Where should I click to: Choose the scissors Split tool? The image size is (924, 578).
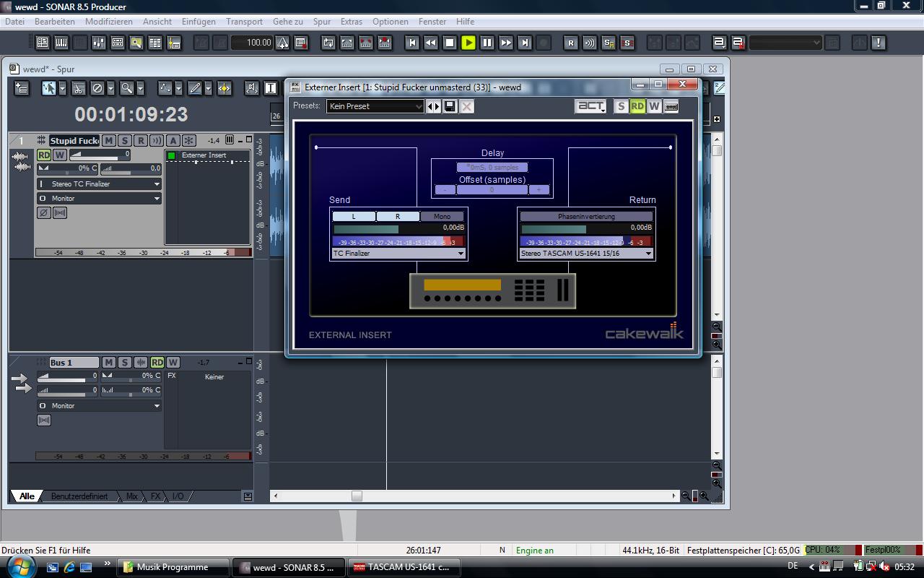(78, 88)
